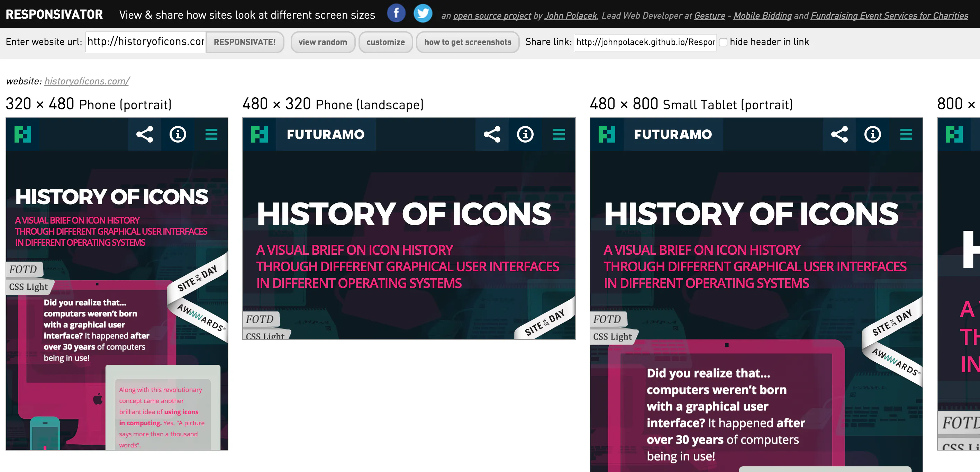980x472 pixels.
Task: Click info icon in 320×480 phone portrait preview
Action: (x=178, y=134)
